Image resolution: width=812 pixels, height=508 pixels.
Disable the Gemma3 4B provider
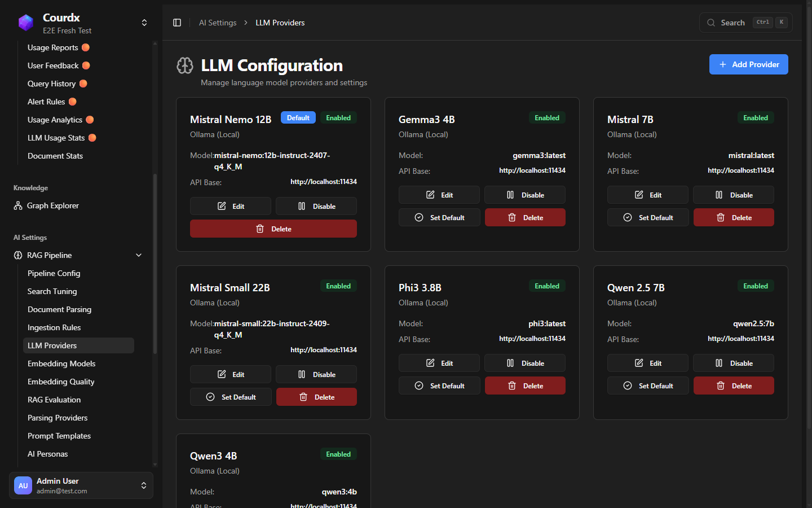(x=524, y=195)
